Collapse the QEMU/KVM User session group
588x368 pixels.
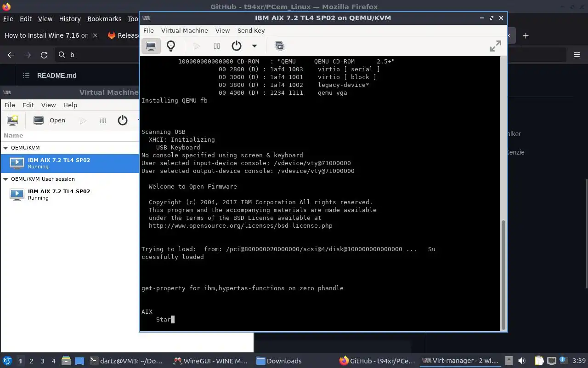pyautogui.click(x=6, y=179)
